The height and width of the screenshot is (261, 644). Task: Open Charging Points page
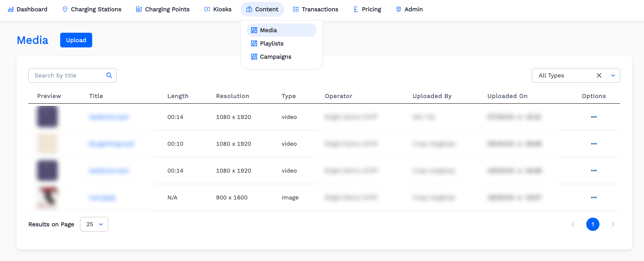(163, 9)
